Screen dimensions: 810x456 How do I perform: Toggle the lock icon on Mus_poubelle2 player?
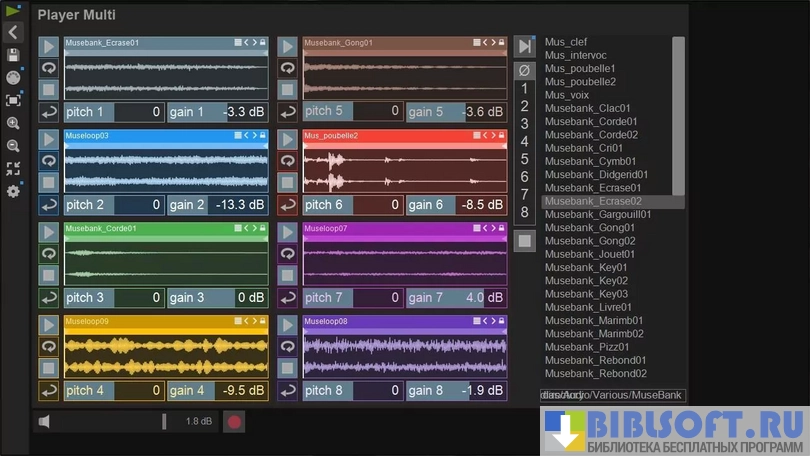tap(501, 135)
